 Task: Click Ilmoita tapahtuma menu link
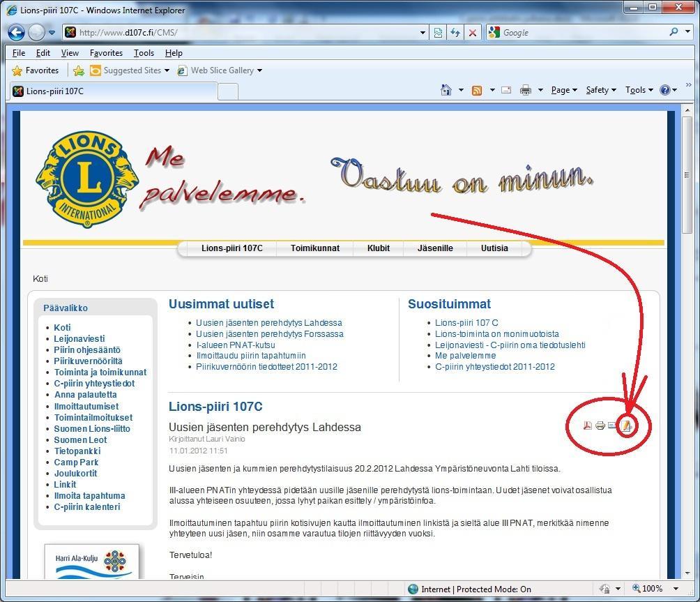(x=90, y=496)
